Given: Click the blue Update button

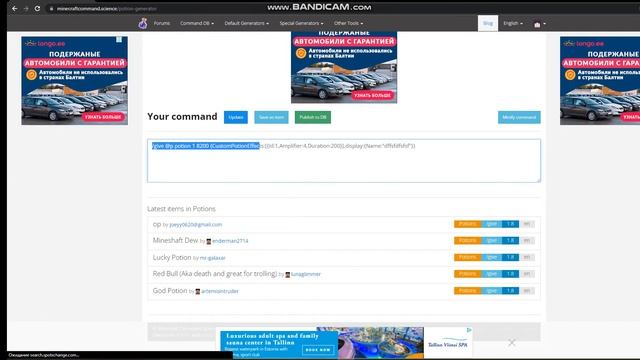Looking at the screenshot, I should coord(236,117).
